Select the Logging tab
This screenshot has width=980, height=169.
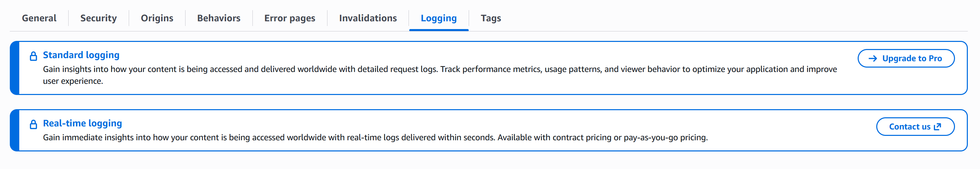439,18
